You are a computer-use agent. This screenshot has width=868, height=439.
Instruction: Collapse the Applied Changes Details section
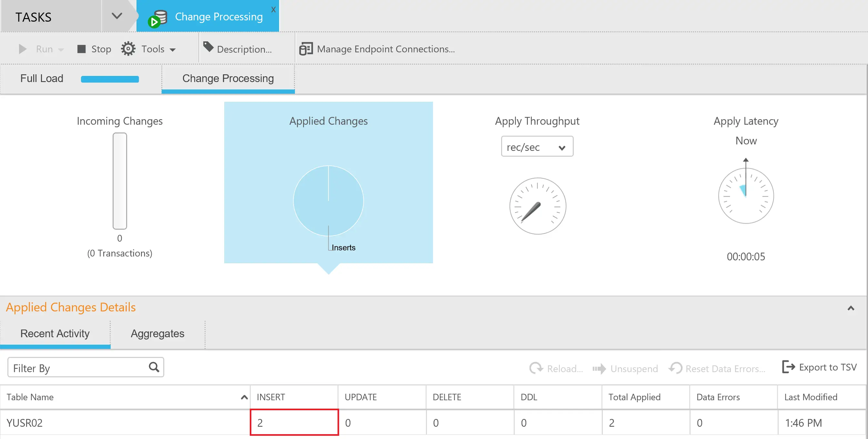point(851,308)
